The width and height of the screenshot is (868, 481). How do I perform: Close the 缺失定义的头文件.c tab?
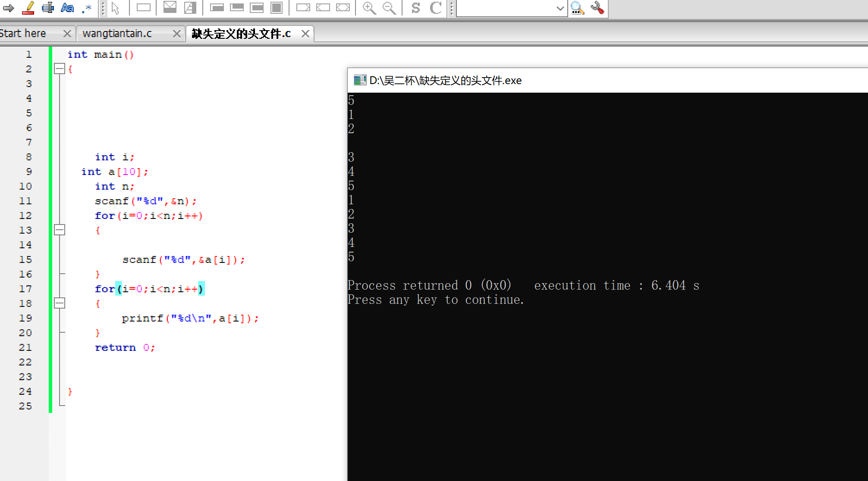coord(305,34)
